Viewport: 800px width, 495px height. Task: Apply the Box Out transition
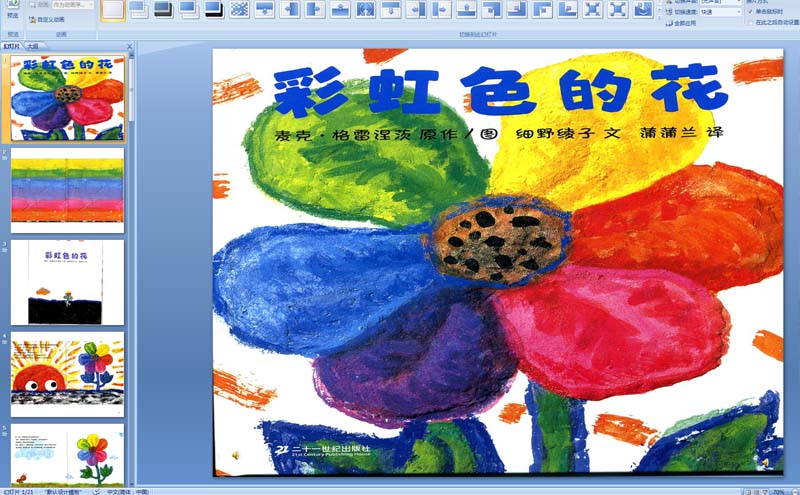click(x=618, y=10)
